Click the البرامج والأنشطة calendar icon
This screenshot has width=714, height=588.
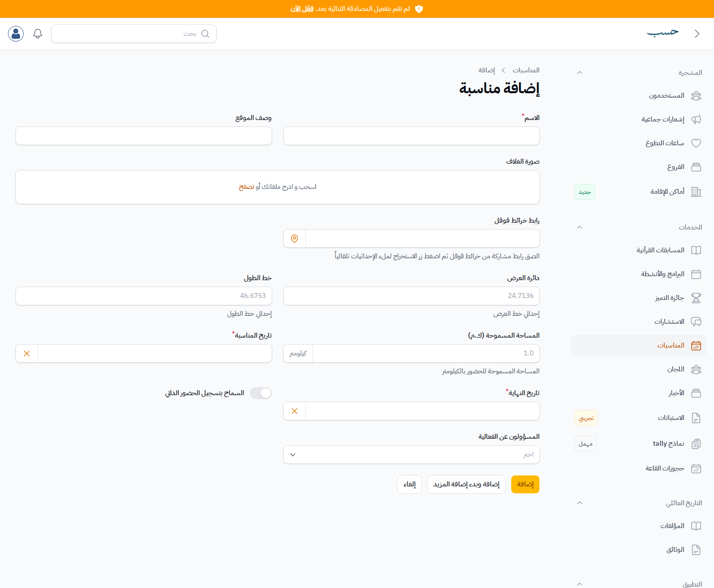(696, 274)
